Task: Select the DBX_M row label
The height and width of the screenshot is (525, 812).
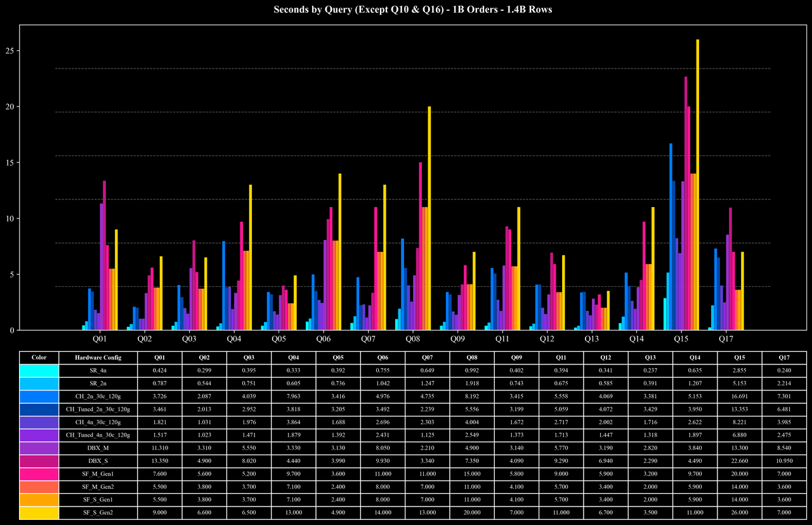Action: (98, 448)
